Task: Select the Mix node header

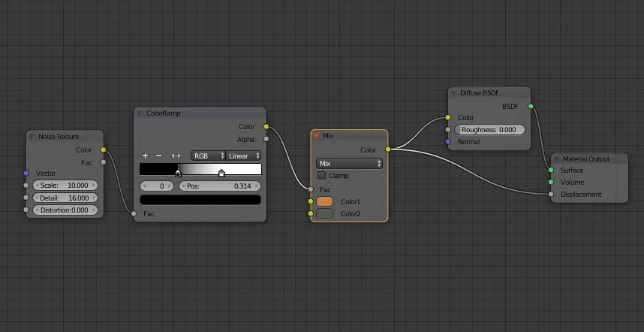Action: click(x=349, y=136)
